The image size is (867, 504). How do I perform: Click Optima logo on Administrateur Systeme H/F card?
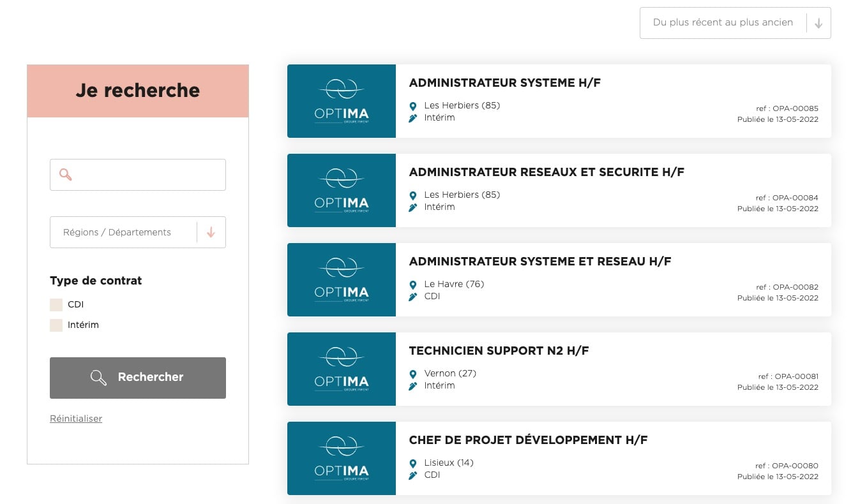click(342, 101)
